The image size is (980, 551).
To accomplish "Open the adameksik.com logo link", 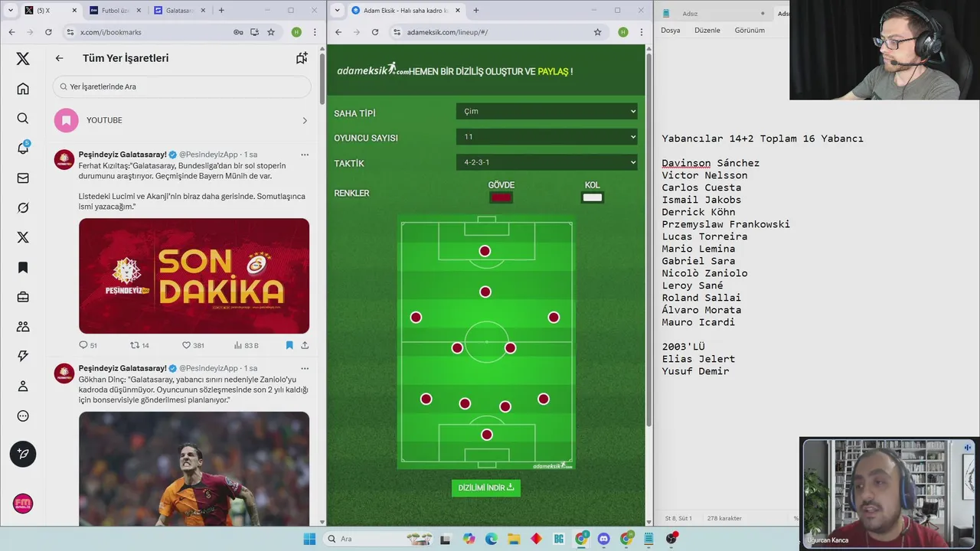I will [x=372, y=70].
